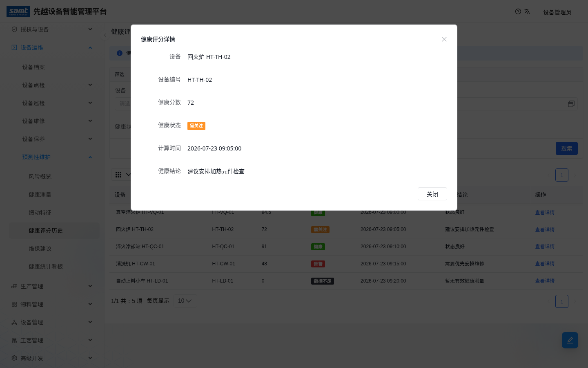588x368 pixels.
Task: Click the 工艺管理 sidebar icon
Action: pos(14,340)
